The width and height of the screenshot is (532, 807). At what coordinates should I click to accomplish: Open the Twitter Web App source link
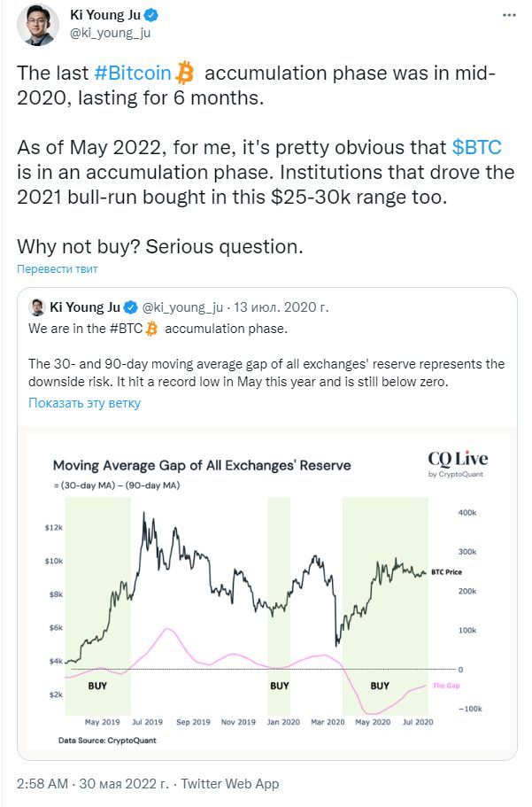point(230,784)
